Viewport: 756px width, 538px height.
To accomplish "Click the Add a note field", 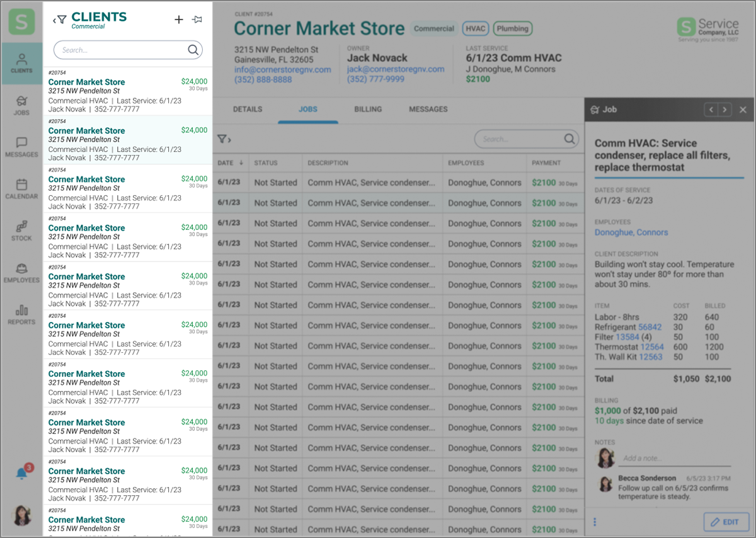I will pos(674,458).
